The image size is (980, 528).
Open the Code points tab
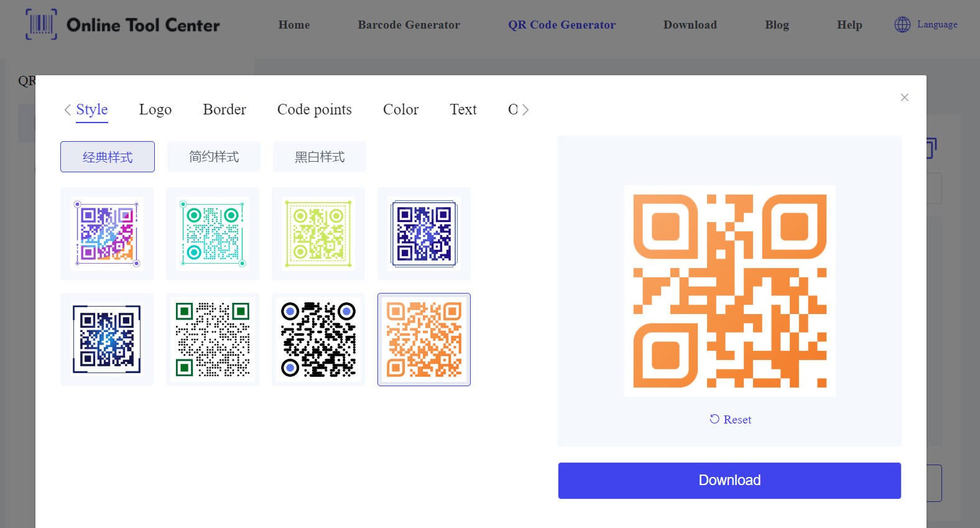point(315,109)
